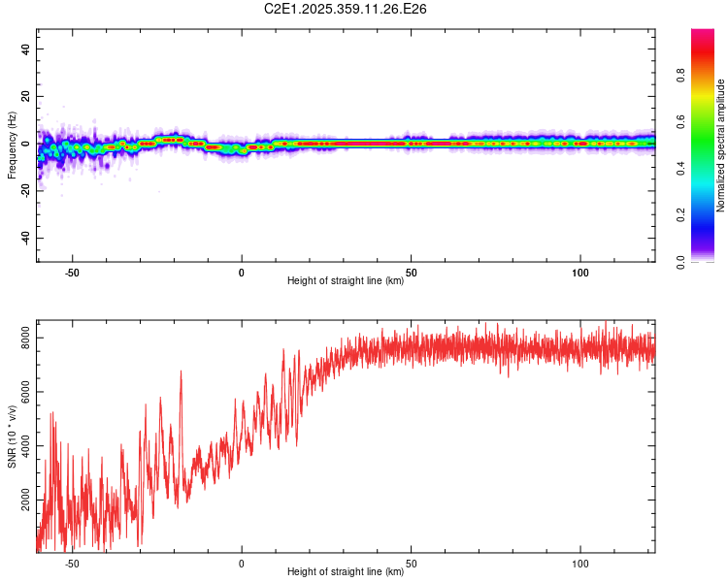
Task: Select the 6000 tick on the SNR axis
Action: tap(20, 392)
